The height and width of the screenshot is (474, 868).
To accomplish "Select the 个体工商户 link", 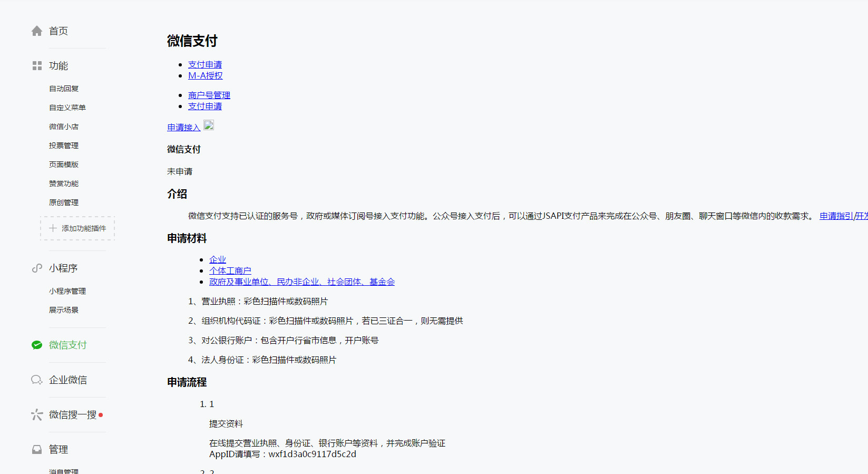I will (x=230, y=270).
